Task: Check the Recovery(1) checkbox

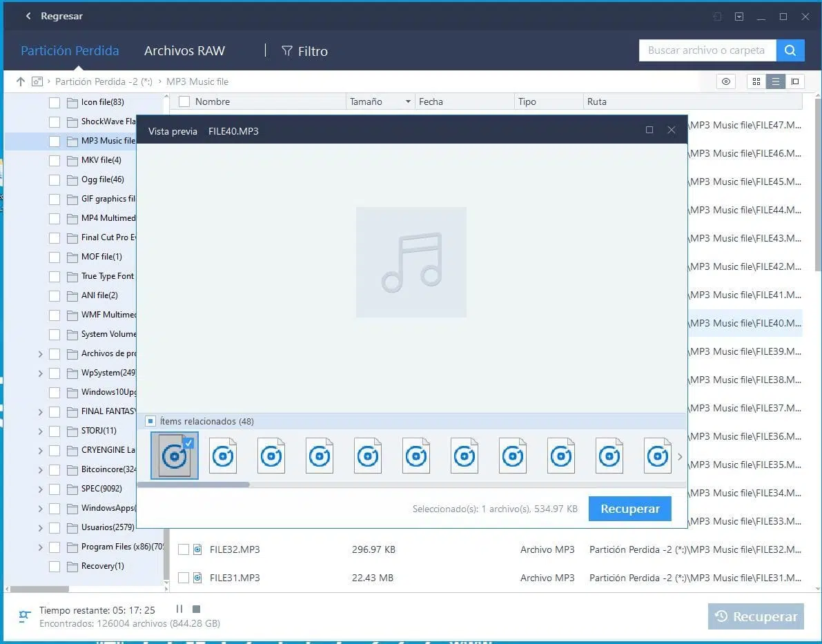Action: [55, 567]
